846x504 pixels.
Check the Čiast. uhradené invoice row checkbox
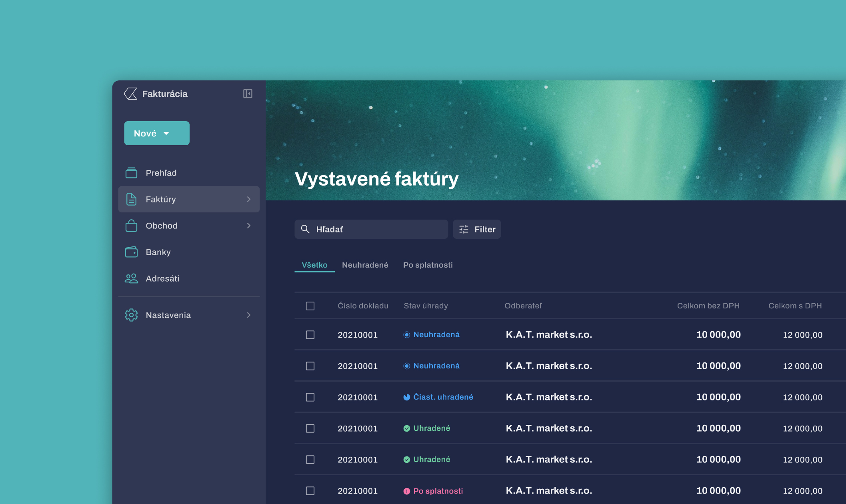click(x=310, y=397)
